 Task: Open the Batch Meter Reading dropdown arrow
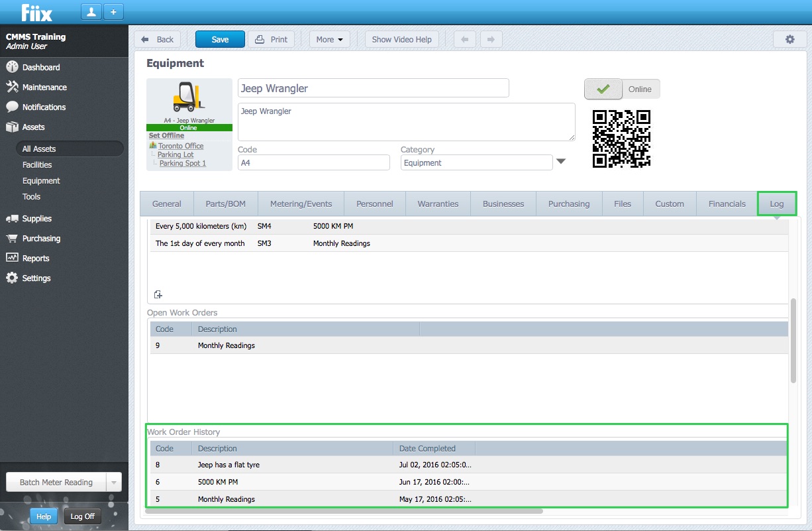(x=114, y=482)
